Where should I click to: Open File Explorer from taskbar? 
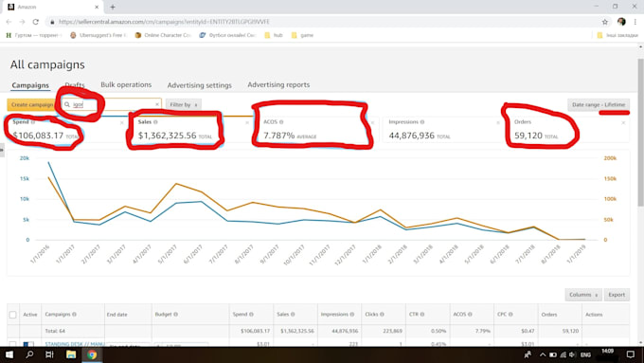point(71,354)
